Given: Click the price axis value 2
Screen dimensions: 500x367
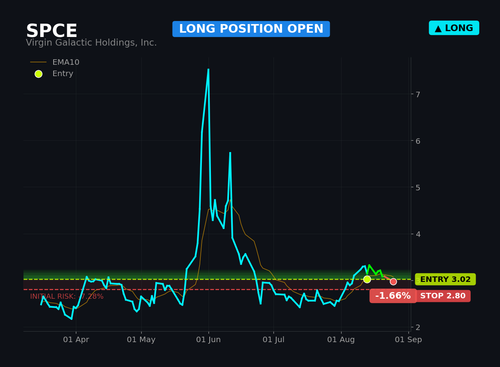Looking at the screenshot, I should click(x=418, y=328).
